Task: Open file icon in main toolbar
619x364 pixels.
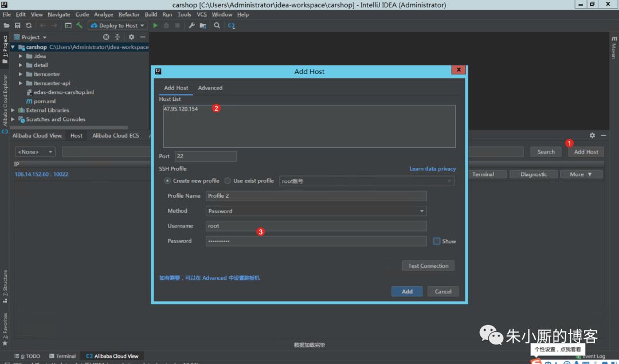Action: click(x=6, y=25)
